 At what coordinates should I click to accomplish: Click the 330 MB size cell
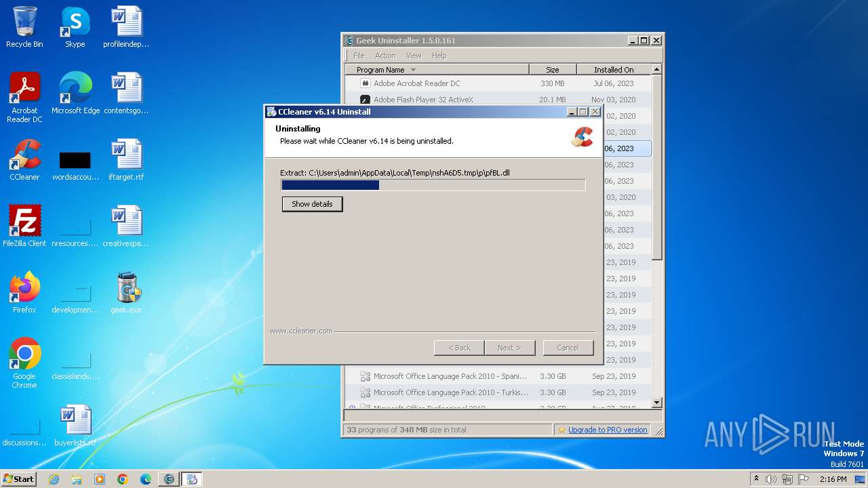[x=553, y=83]
